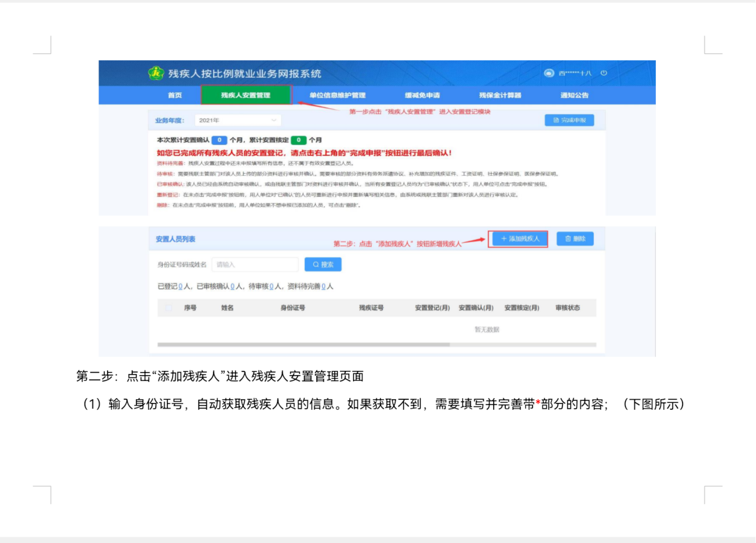
Task: Open the 残保金计算器 tab
Action: pyautogui.click(x=500, y=95)
